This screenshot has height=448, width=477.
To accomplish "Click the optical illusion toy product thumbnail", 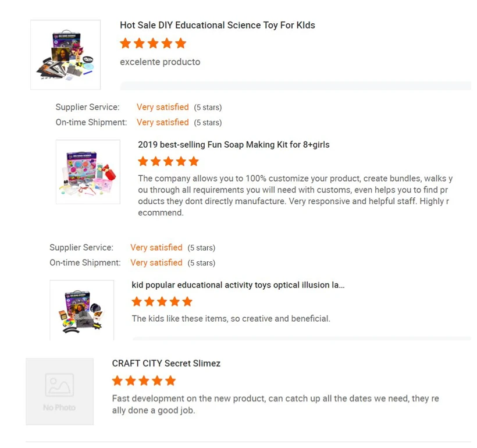I will 81,310.
